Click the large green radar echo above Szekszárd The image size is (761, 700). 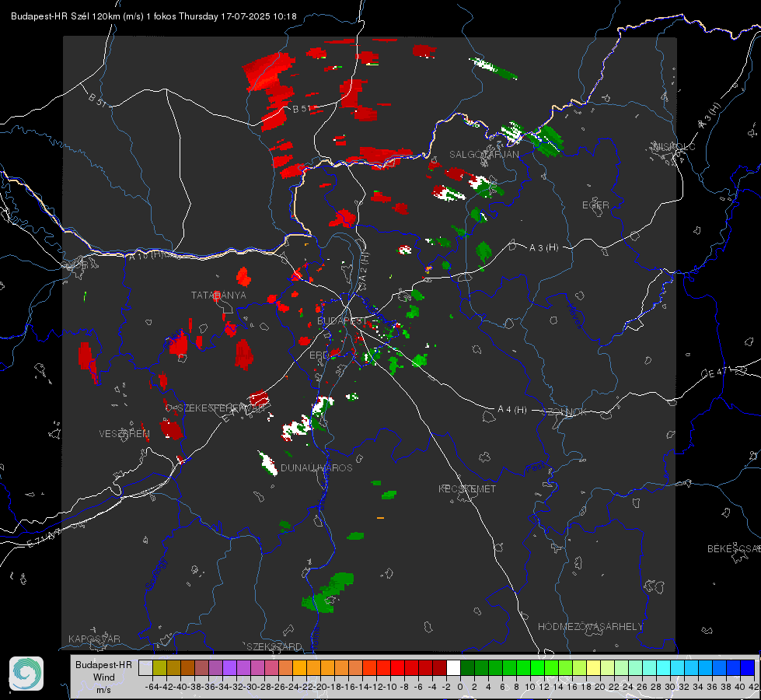(x=327, y=593)
